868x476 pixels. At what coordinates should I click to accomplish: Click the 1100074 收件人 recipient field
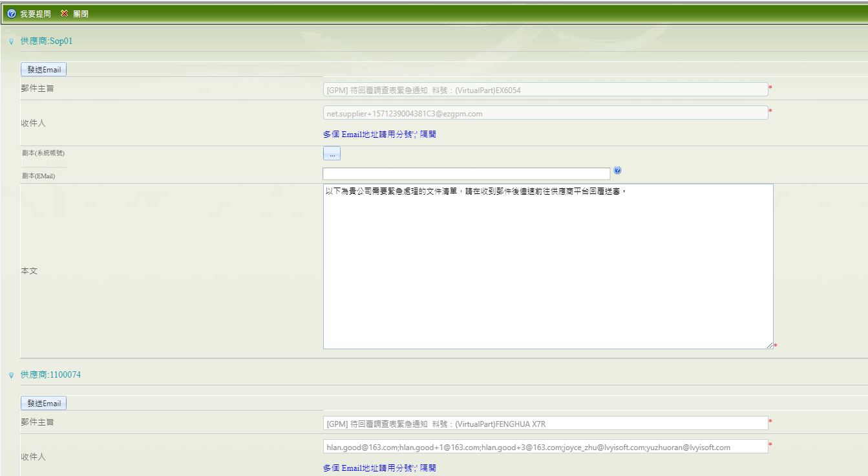pos(545,447)
